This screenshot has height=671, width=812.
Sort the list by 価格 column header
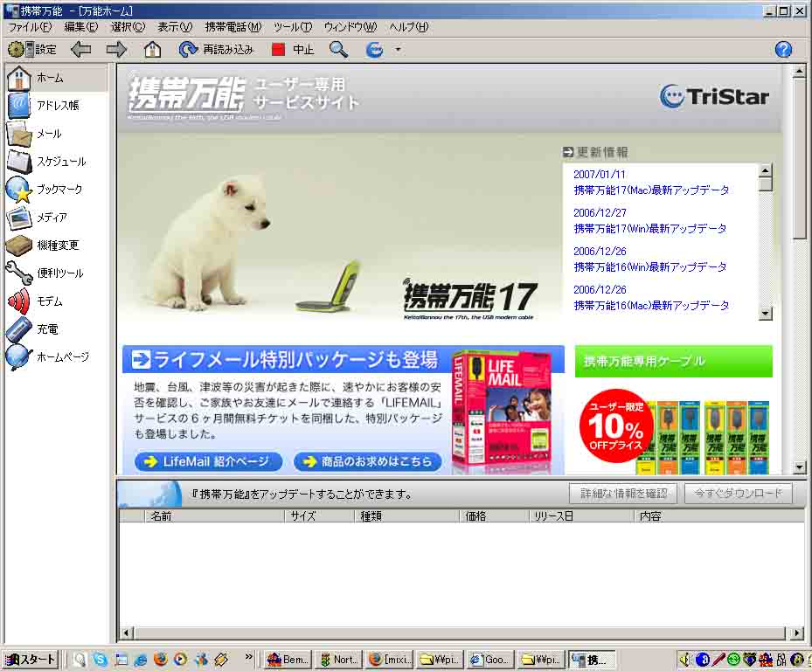point(495,516)
